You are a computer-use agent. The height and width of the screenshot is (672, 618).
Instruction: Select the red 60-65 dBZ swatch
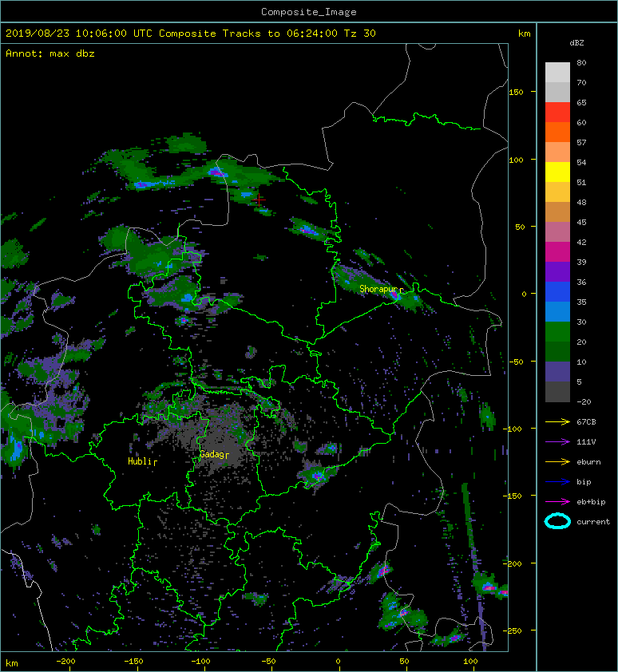pyautogui.click(x=557, y=112)
